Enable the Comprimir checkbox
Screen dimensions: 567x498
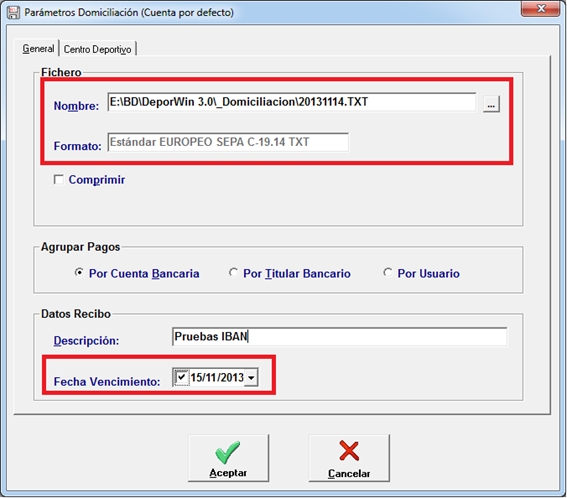pos(59,179)
